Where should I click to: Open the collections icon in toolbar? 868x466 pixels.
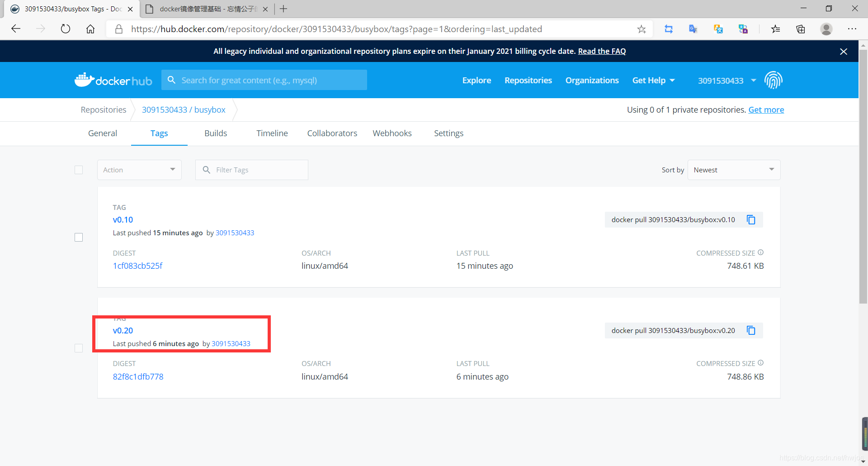[x=801, y=29]
